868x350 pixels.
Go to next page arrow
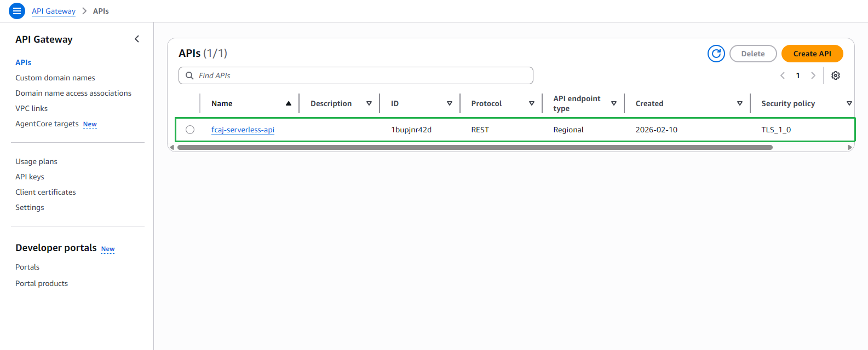[813, 75]
